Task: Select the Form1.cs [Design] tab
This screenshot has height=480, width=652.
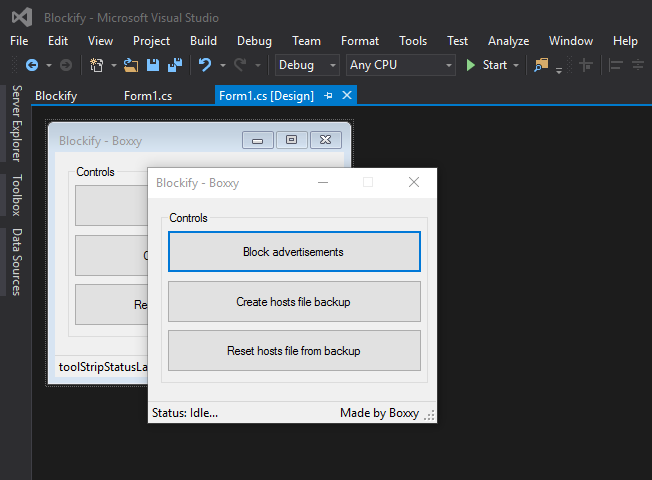Action: (x=266, y=96)
